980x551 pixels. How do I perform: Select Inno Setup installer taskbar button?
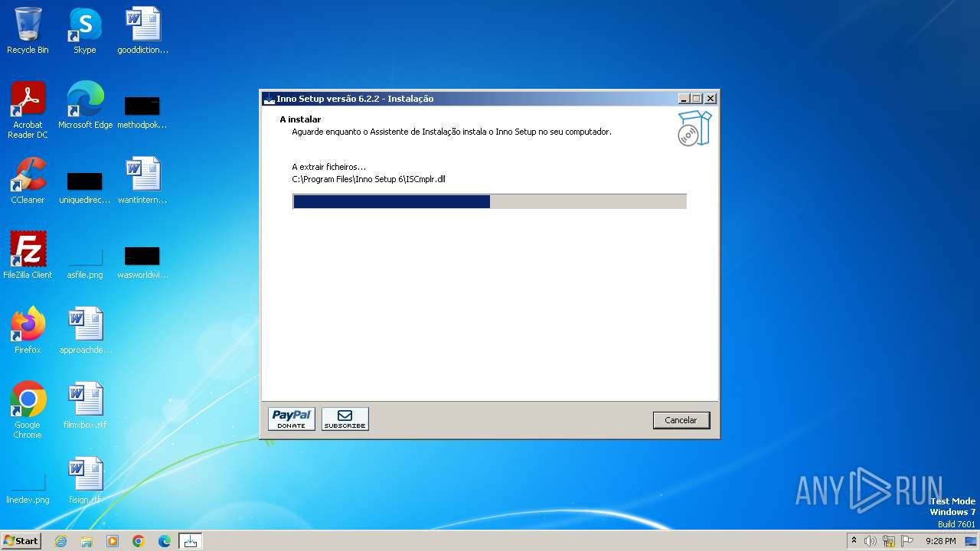(191, 541)
